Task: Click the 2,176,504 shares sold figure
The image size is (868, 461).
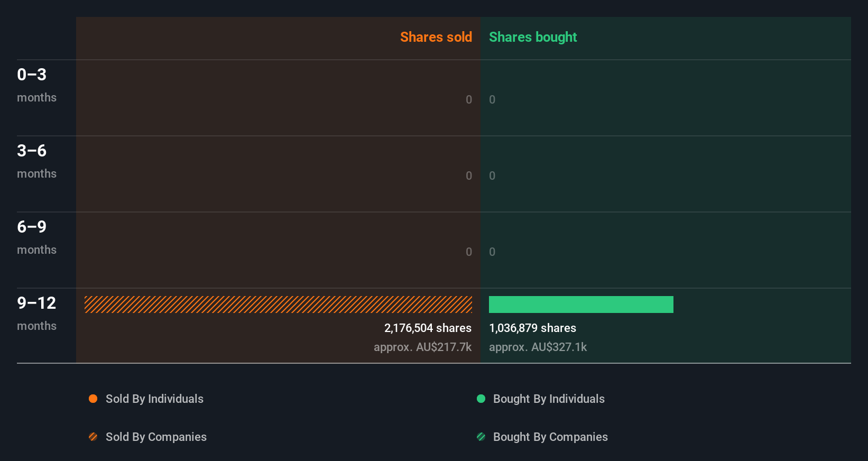Action: click(x=428, y=328)
